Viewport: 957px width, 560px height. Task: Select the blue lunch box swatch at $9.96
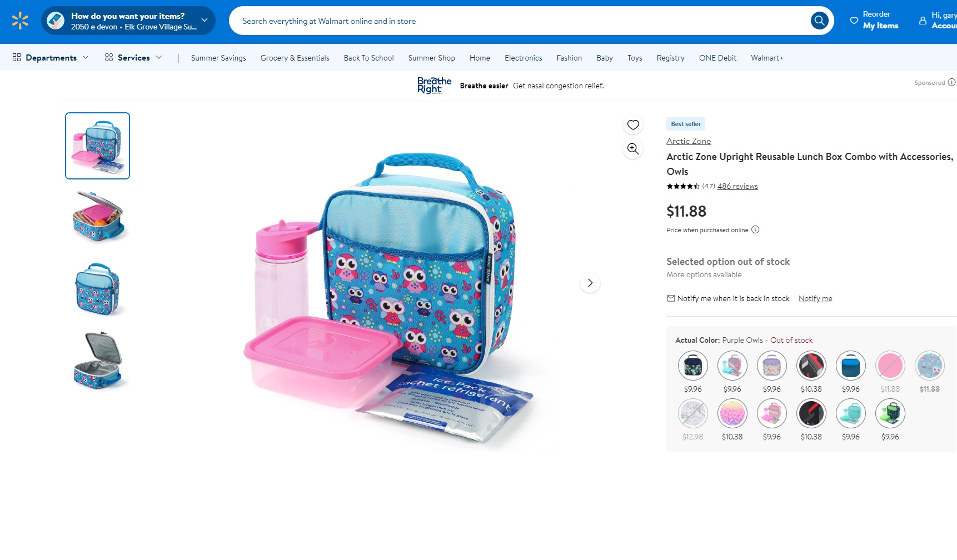851,366
